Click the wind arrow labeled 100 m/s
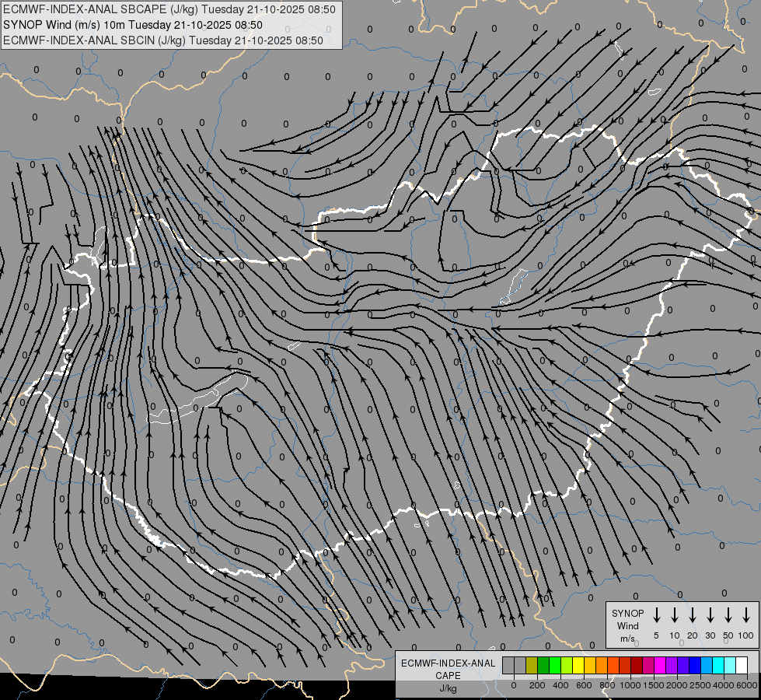Image resolution: width=761 pixels, height=700 pixels. click(746, 615)
